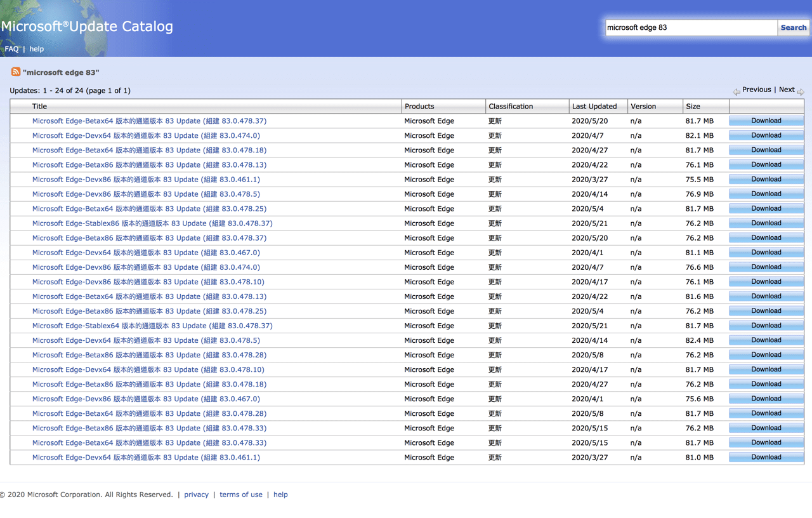Viewport: 812px width, 518px height.
Task: Open Edge-Devx86 83.0.478.5 title link
Action: [146, 194]
